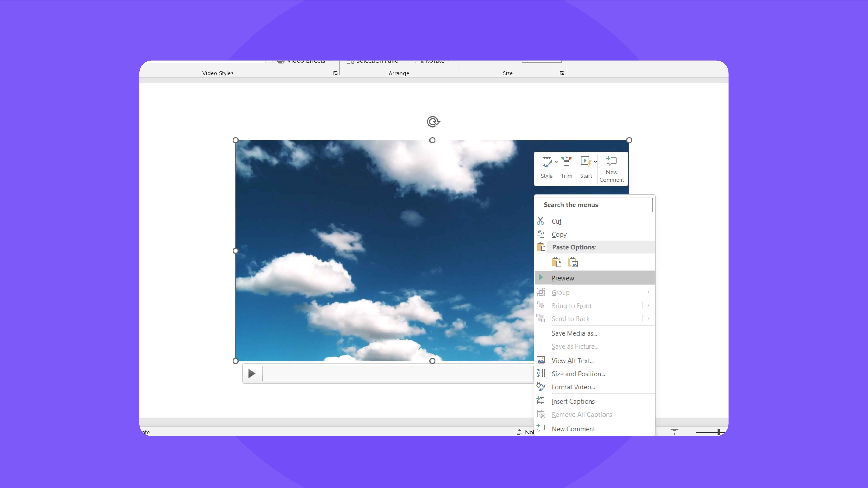This screenshot has height=488, width=868.
Task: Select Format Video from context menu
Action: 573,387
